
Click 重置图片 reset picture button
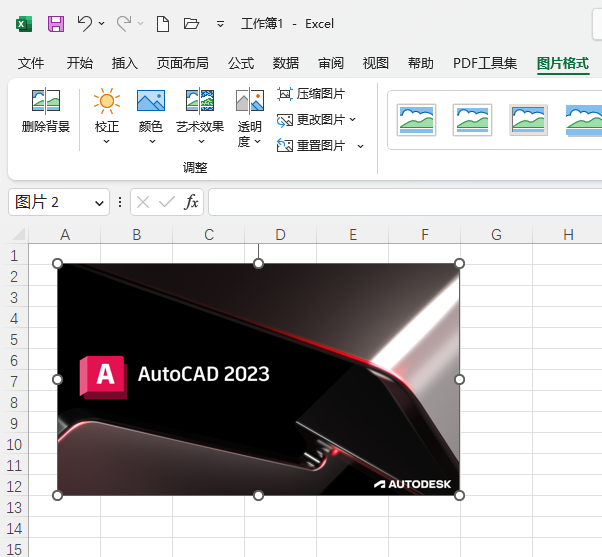(311, 146)
